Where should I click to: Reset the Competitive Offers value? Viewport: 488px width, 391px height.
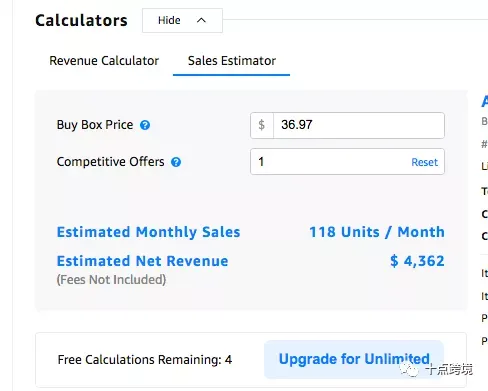tap(424, 162)
